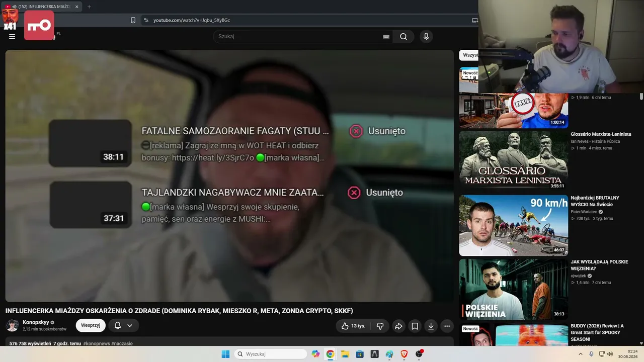This screenshot has width=644, height=362.
Task: Open the Glossário Marxista Leninista thumbnail
Action: (x=514, y=160)
